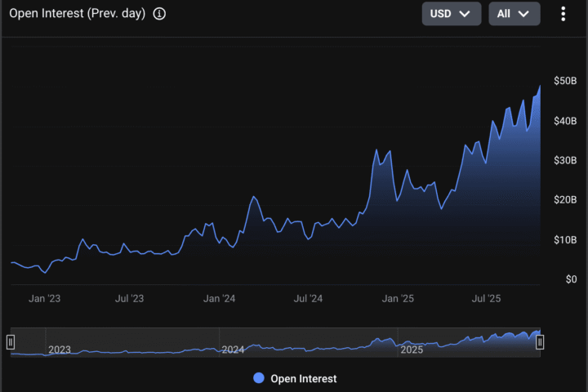
Task: Click the chevron arrow in the All selector
Action: 524,14
